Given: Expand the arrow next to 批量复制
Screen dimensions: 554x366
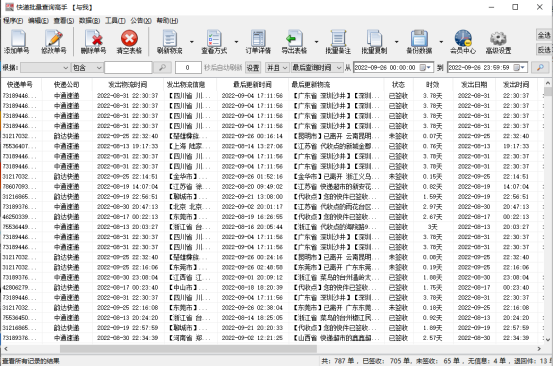Looking at the screenshot, I should click(396, 42).
